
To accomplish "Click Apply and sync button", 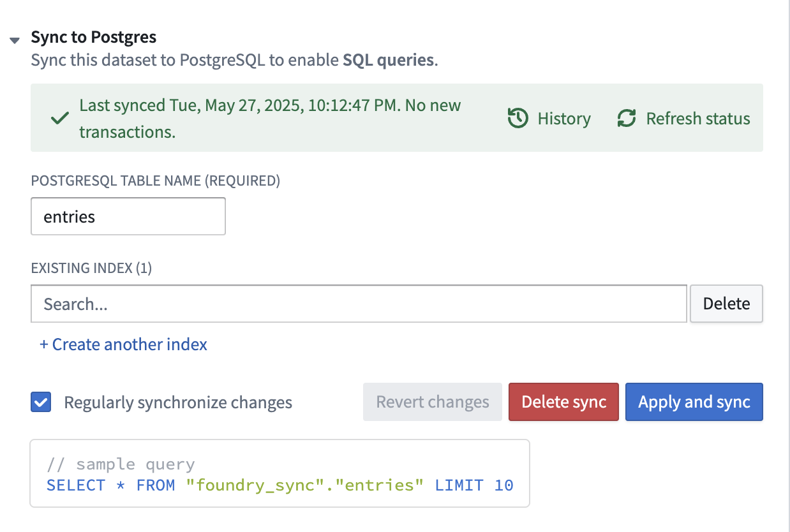I will click(694, 402).
